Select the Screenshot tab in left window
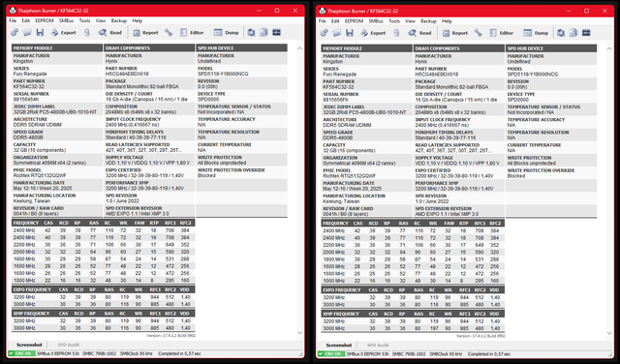This screenshot has width=620, height=364. [29, 345]
